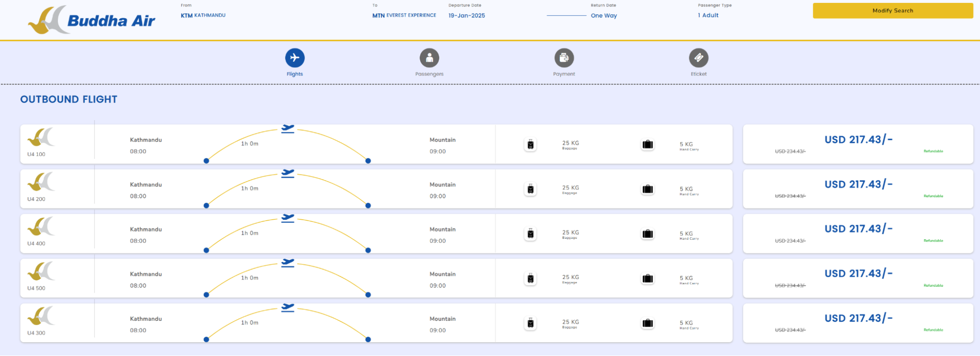Click the plane icon on U4 500 route
This screenshot has height=356, width=980.
[x=288, y=262]
